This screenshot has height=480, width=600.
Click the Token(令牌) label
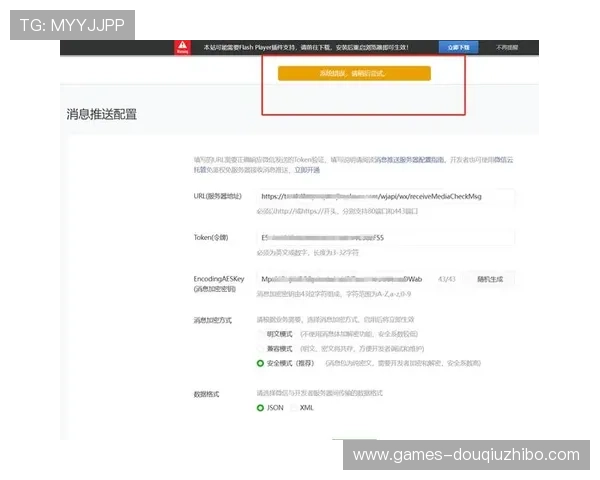pyautogui.click(x=211, y=237)
